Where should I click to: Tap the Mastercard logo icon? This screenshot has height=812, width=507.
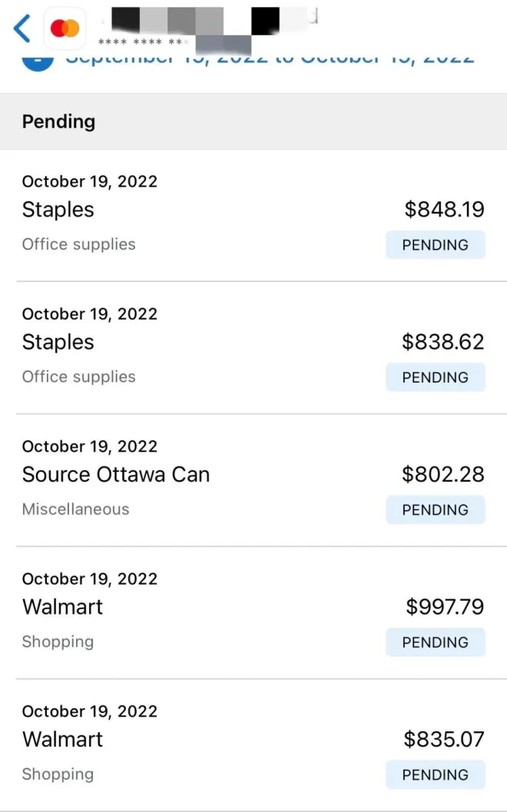(x=65, y=28)
